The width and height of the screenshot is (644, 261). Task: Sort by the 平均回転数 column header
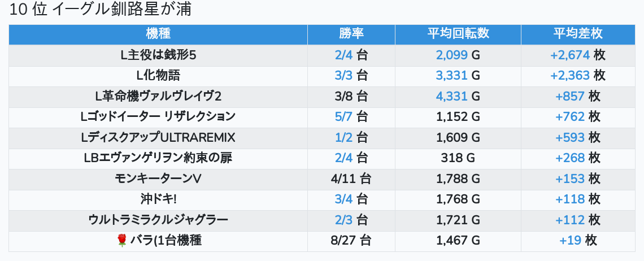(458, 34)
